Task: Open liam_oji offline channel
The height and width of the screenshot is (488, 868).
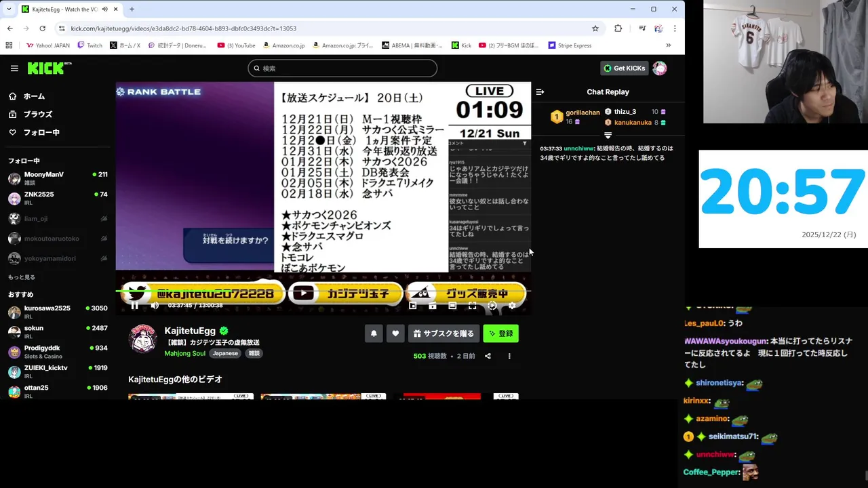Action: 58,219
